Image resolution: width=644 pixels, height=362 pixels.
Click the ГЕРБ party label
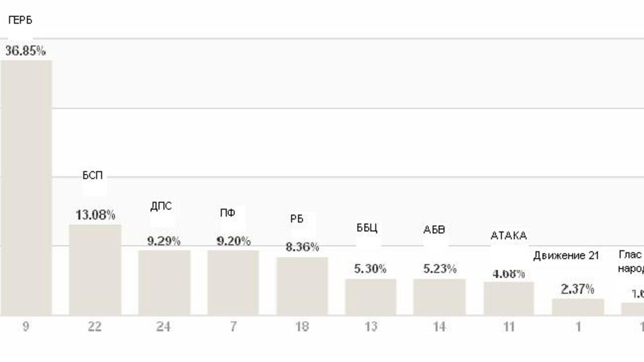(x=20, y=21)
